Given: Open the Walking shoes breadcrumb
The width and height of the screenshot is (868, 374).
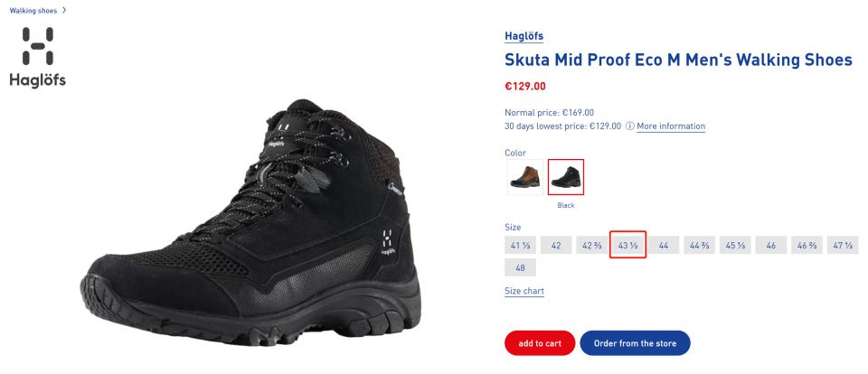Looking at the screenshot, I should click(33, 10).
